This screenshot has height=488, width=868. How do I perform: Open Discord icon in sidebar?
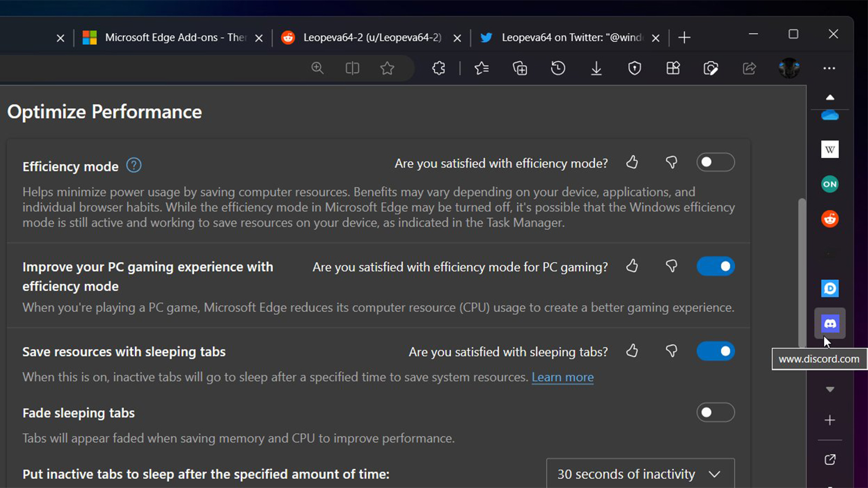[x=830, y=324]
